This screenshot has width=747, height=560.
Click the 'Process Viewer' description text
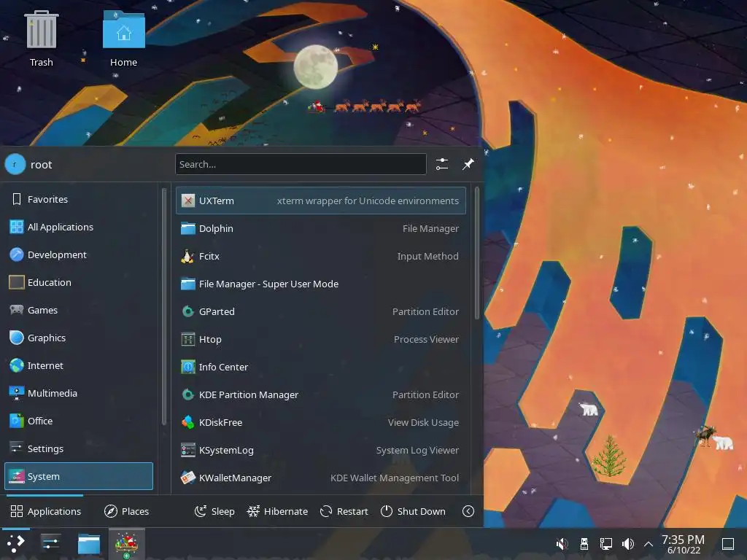tap(426, 340)
